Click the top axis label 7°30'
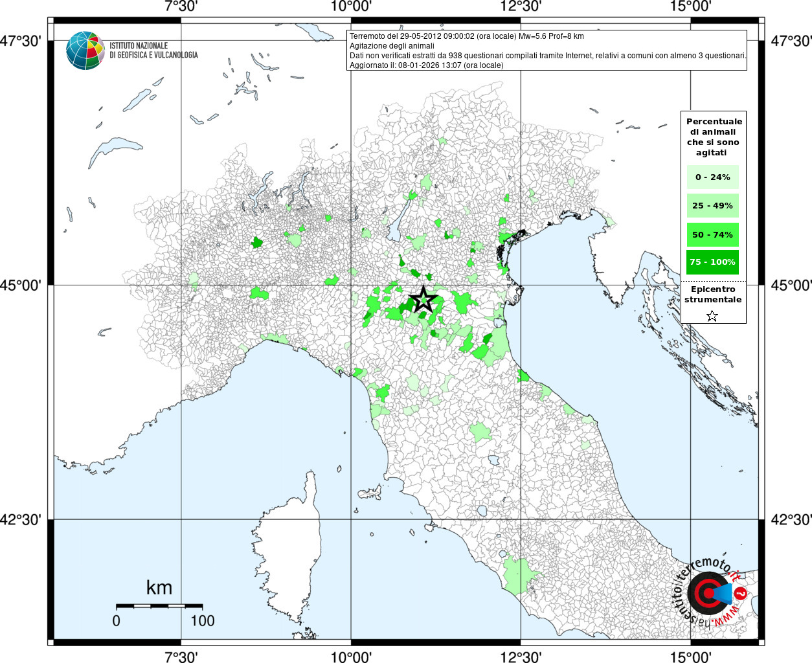This screenshot has height=663, width=812. 181,6
